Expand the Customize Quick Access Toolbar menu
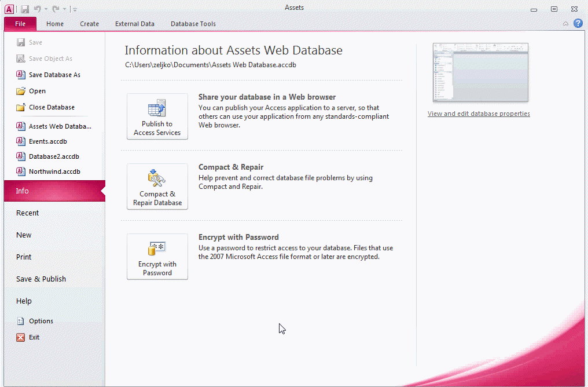Viewport: 588px width, 387px height. (x=75, y=9)
